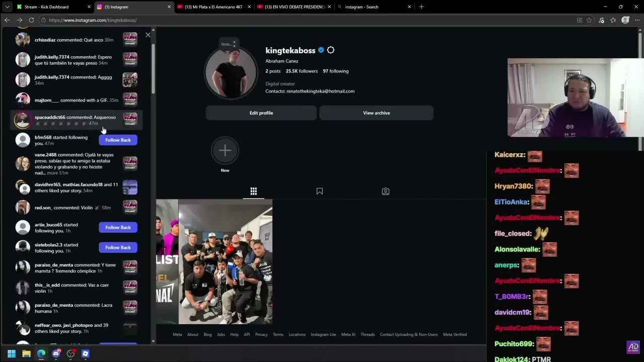Open the Meta link in the footer

click(x=178, y=334)
